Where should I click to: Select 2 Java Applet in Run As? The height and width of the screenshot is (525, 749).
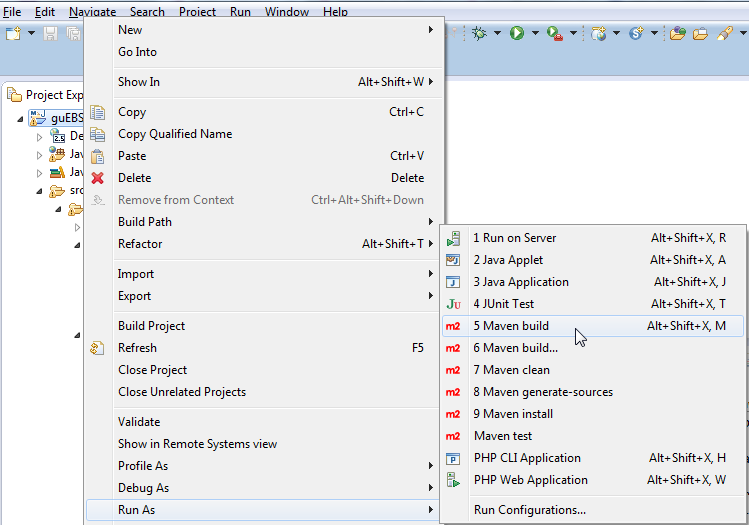pos(593,260)
